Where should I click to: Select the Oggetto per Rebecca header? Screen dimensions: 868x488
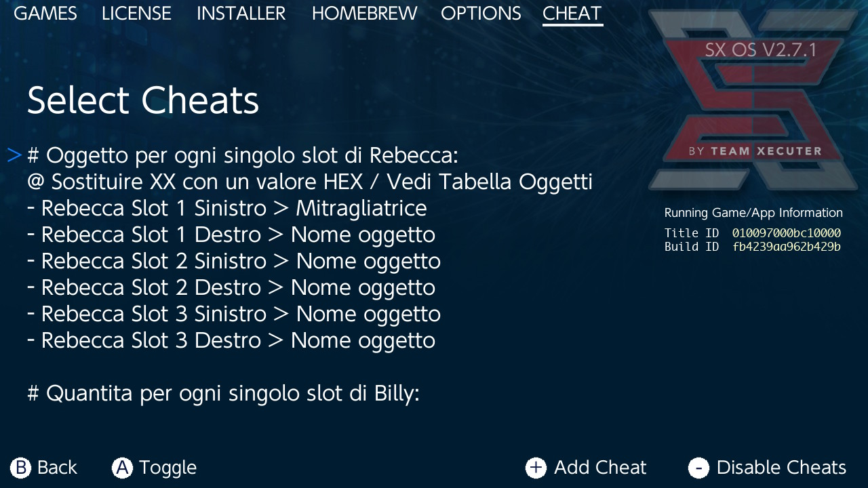[243, 155]
